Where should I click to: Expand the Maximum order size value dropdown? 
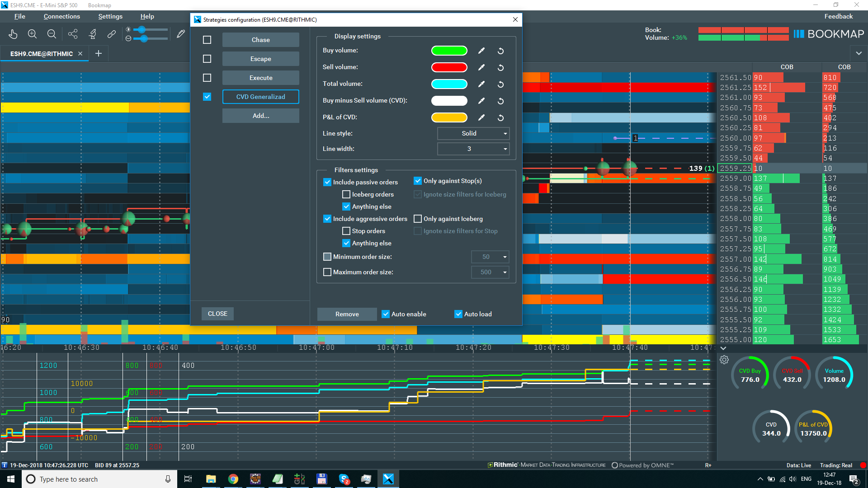(x=505, y=272)
